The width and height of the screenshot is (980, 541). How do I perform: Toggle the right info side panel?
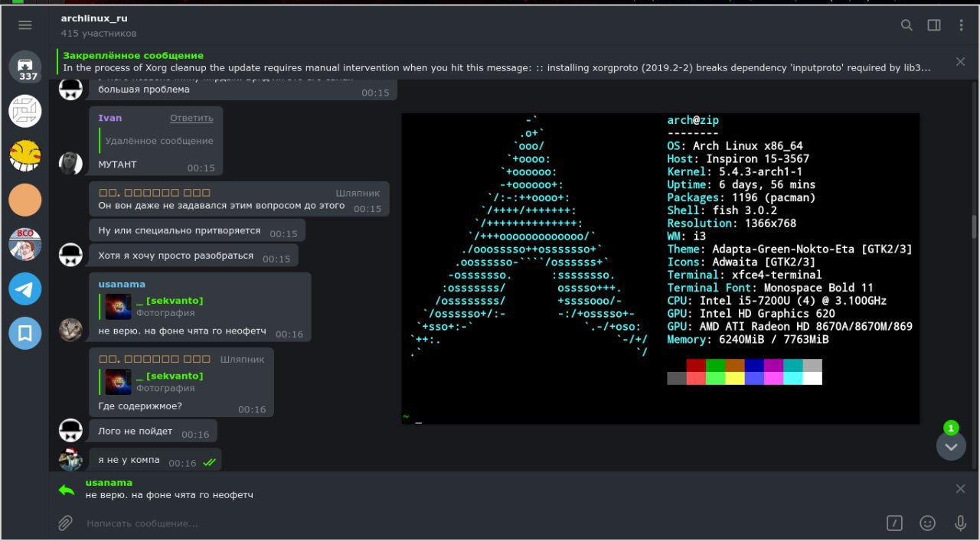click(x=934, y=25)
